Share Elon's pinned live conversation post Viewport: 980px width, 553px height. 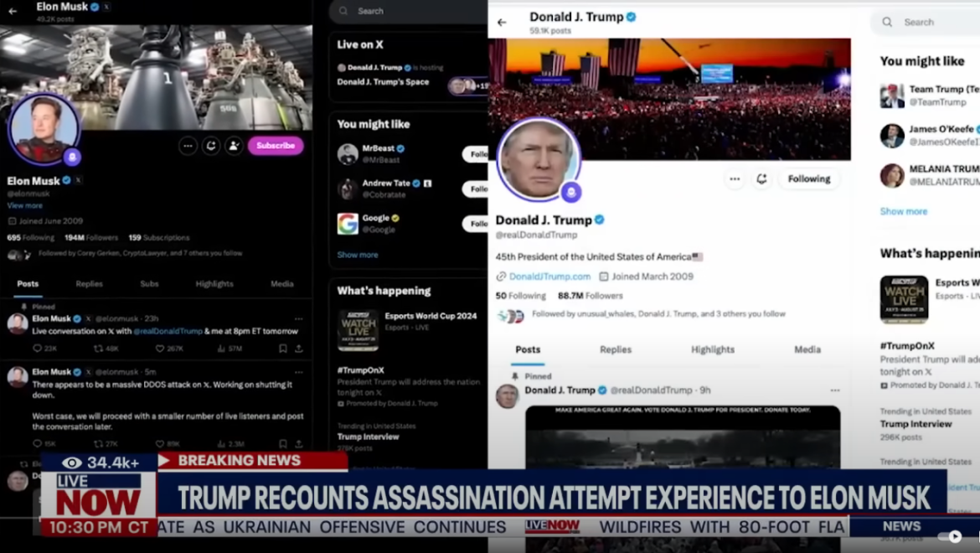[x=299, y=349]
